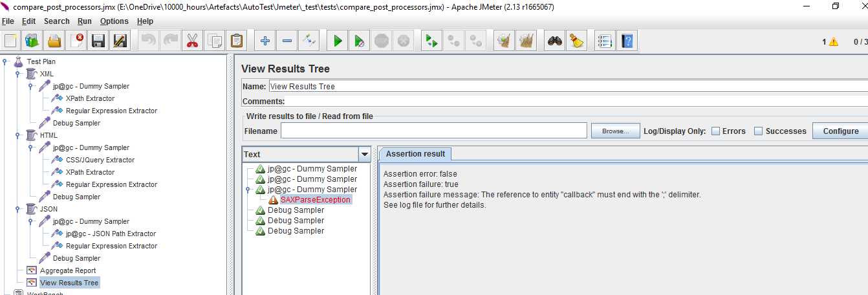Screen dimensions: 868x295
Task: Enable the Successes only checkbox
Action: tap(759, 131)
